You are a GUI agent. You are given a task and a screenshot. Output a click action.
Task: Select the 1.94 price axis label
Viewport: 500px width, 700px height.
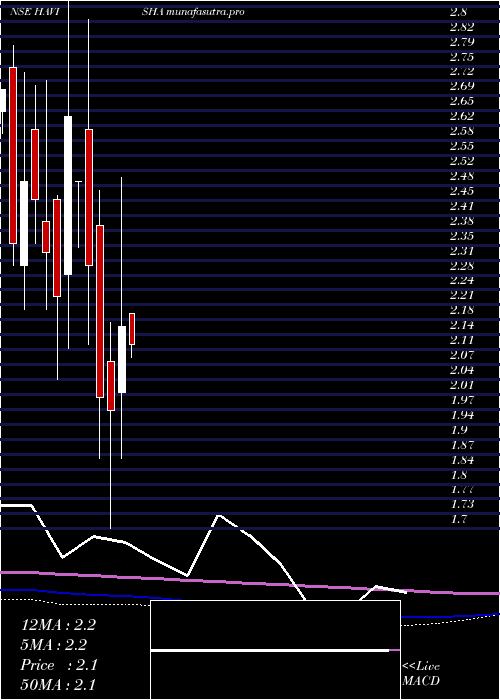tap(462, 415)
